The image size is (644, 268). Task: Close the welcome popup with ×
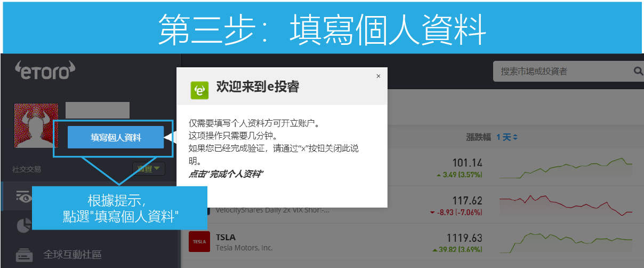pyautogui.click(x=379, y=76)
